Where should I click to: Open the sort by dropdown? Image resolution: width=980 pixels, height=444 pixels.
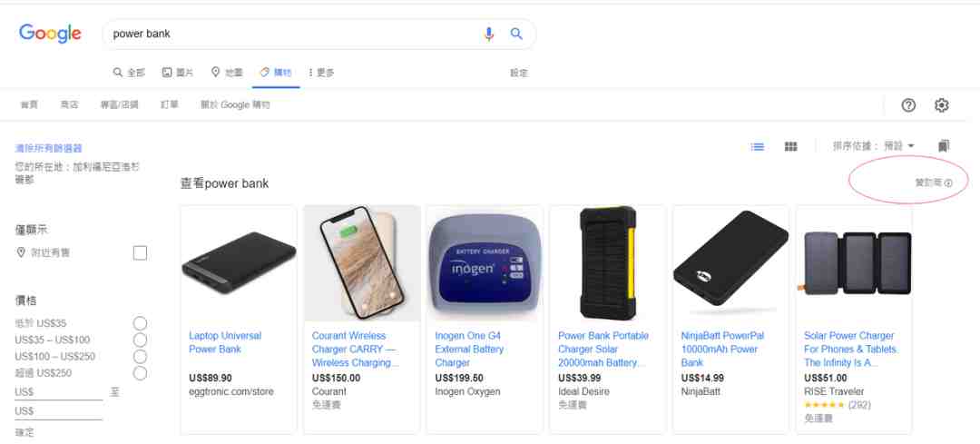(873, 145)
